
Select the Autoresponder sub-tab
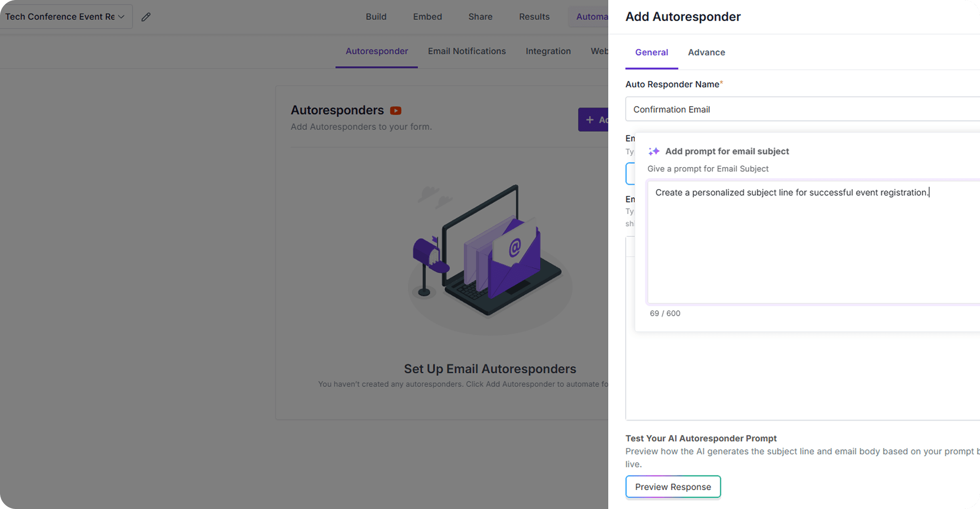377,51
